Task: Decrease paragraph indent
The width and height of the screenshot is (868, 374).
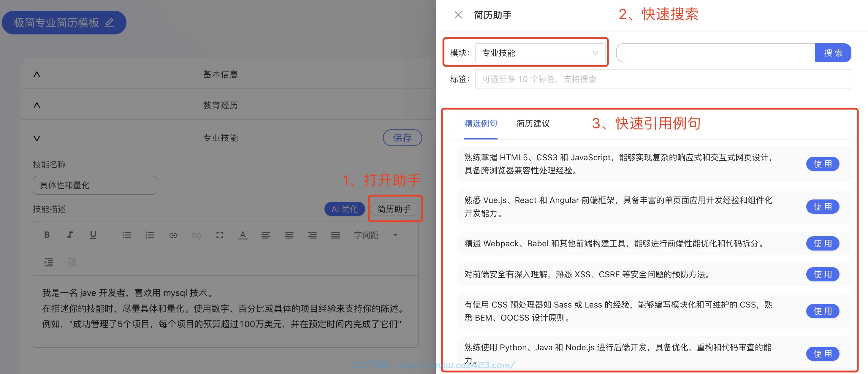Action: coord(72,262)
